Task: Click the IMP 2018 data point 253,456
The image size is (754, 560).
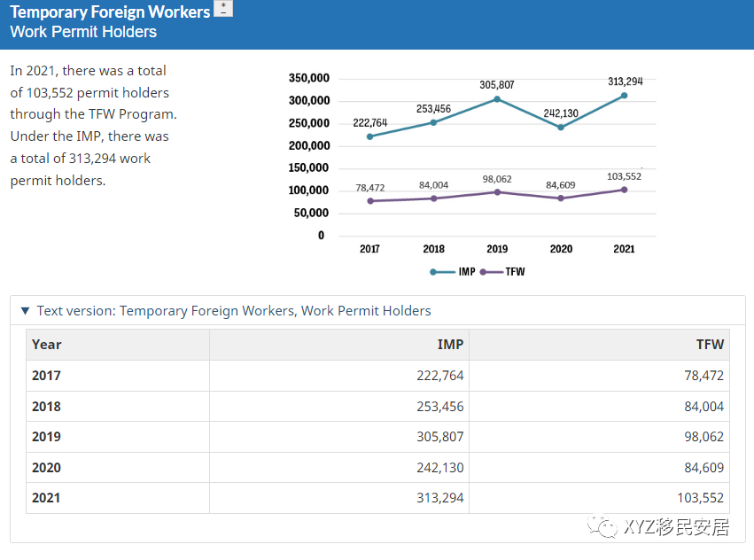Action: [434, 122]
